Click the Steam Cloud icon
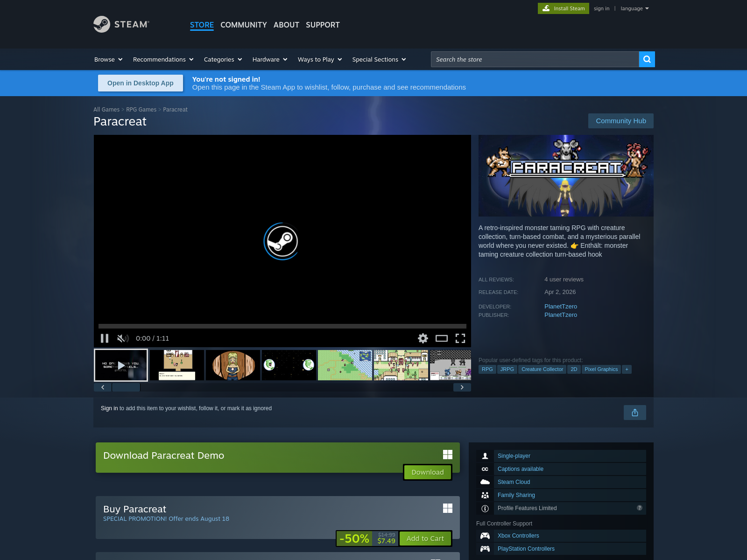This screenshot has width=747, height=560. tap(485, 482)
